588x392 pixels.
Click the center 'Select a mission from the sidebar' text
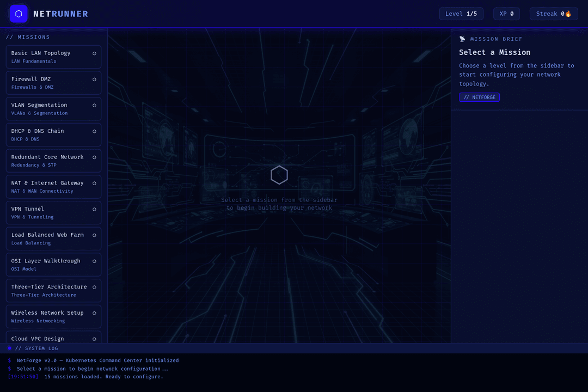[279, 204]
